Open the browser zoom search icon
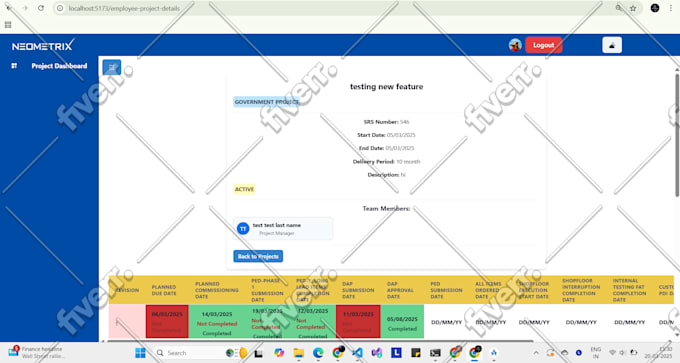 tap(619, 8)
